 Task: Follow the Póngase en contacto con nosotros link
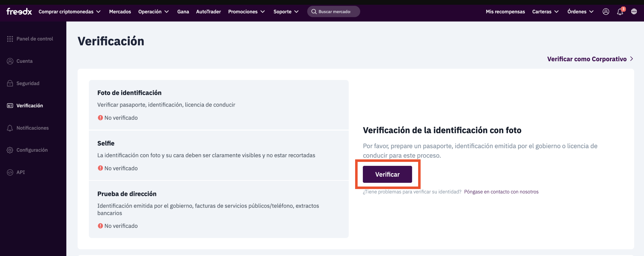[x=501, y=192]
